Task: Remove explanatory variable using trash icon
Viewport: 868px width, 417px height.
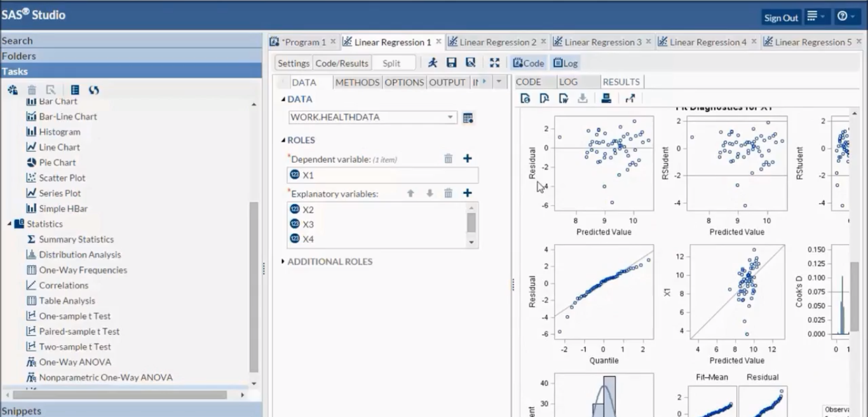Action: pos(448,193)
